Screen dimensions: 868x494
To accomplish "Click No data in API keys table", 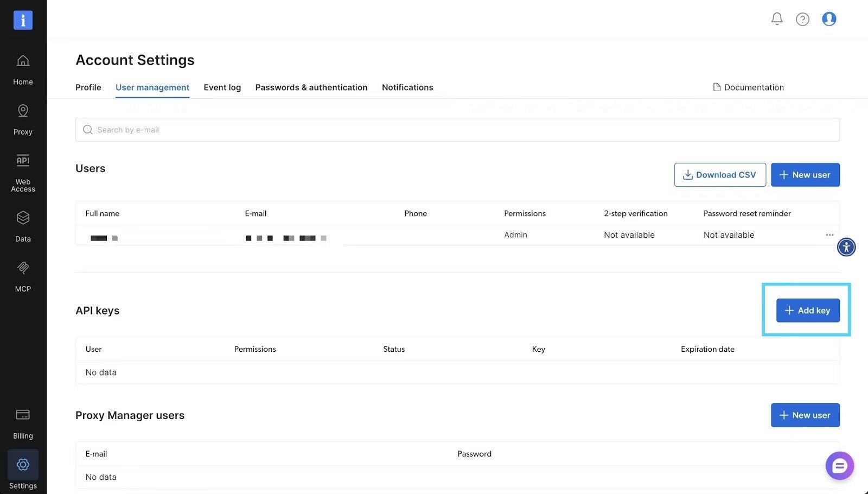I will click(101, 372).
